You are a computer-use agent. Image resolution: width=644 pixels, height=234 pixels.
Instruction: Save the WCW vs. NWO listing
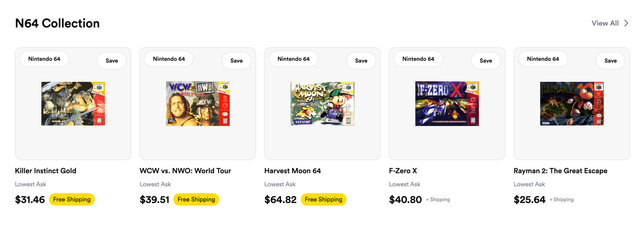coord(236,61)
